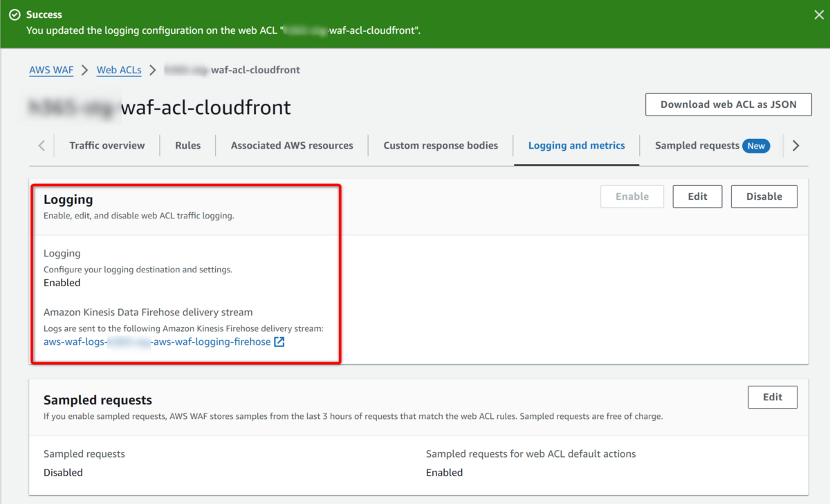The height and width of the screenshot is (504, 830).
Task: Edit the Logging configuration
Action: pos(697,196)
